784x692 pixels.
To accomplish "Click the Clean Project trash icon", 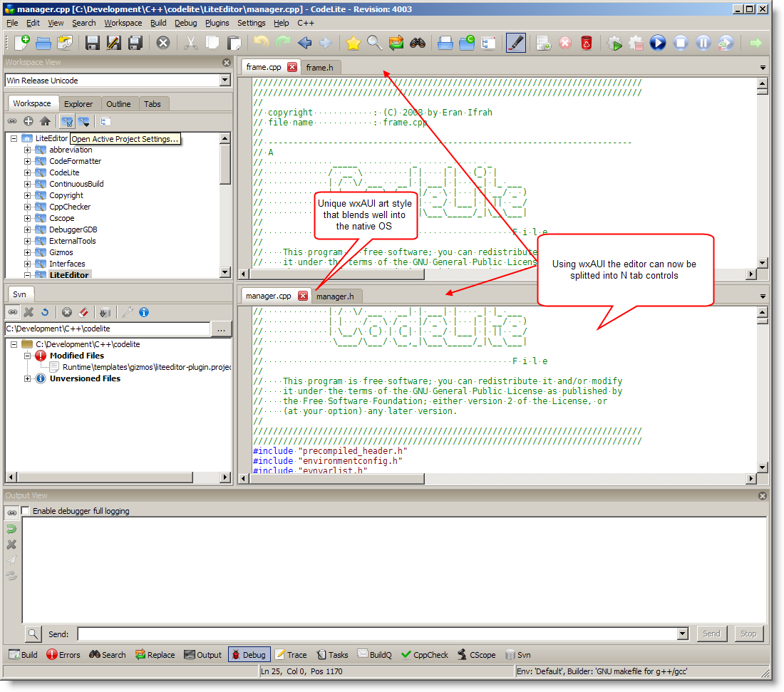I will pyautogui.click(x=587, y=43).
